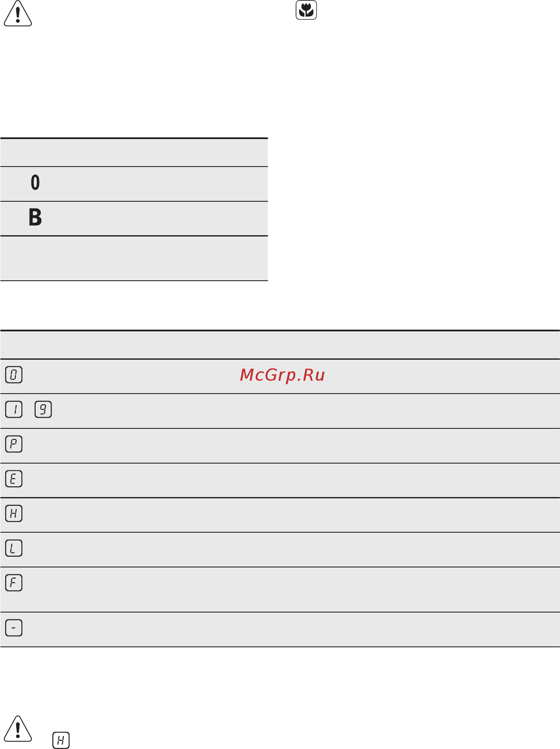Click the dash display symbol icon
The image size is (560, 749).
14,628
